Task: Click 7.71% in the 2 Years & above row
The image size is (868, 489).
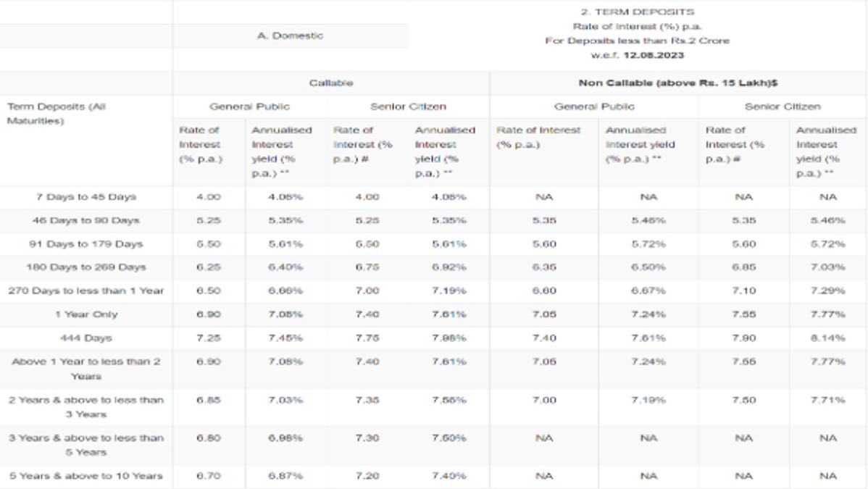Action: 828,400
